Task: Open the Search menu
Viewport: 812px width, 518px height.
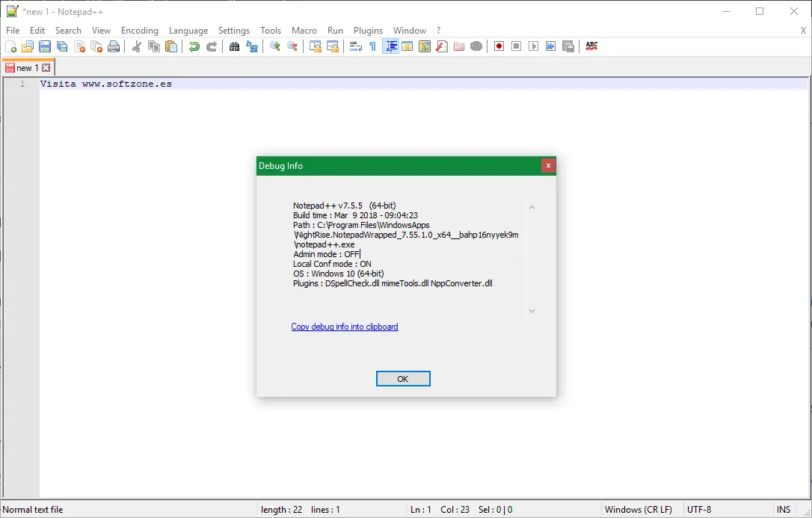Action: click(x=68, y=31)
